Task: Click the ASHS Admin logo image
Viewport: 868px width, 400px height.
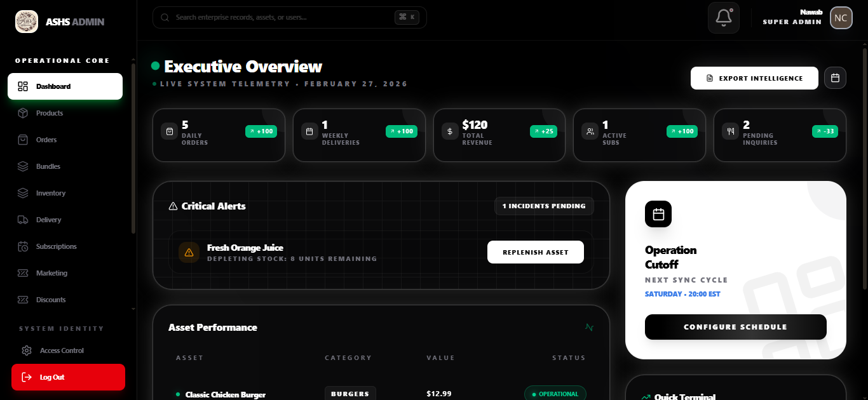Action: point(27,22)
